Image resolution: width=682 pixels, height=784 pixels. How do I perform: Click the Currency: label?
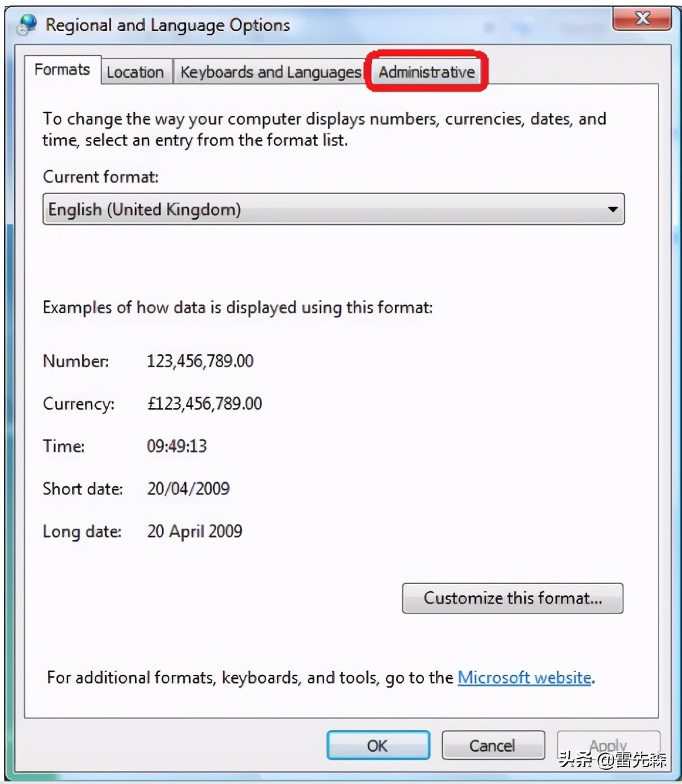(x=79, y=403)
